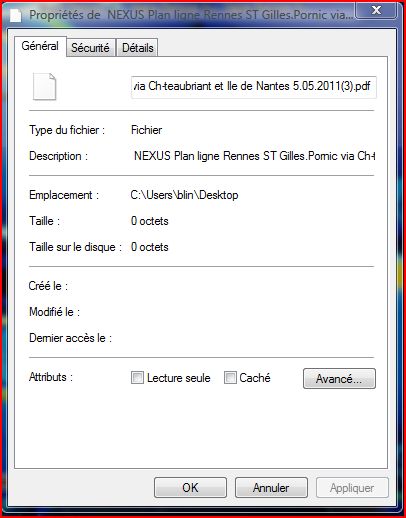Click the Type du fichier value Fichier
The height and width of the screenshot is (518, 406).
click(146, 130)
